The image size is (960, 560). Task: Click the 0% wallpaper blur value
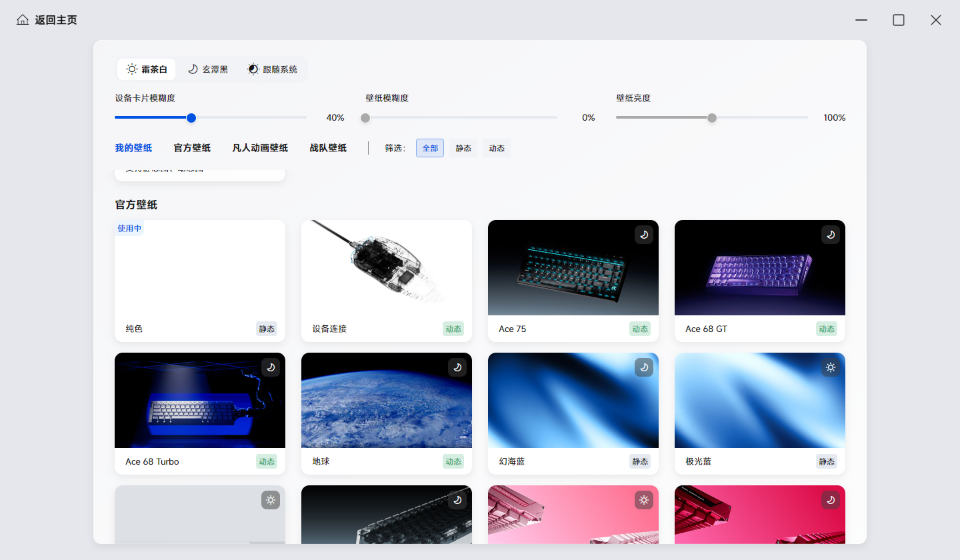[x=589, y=118]
